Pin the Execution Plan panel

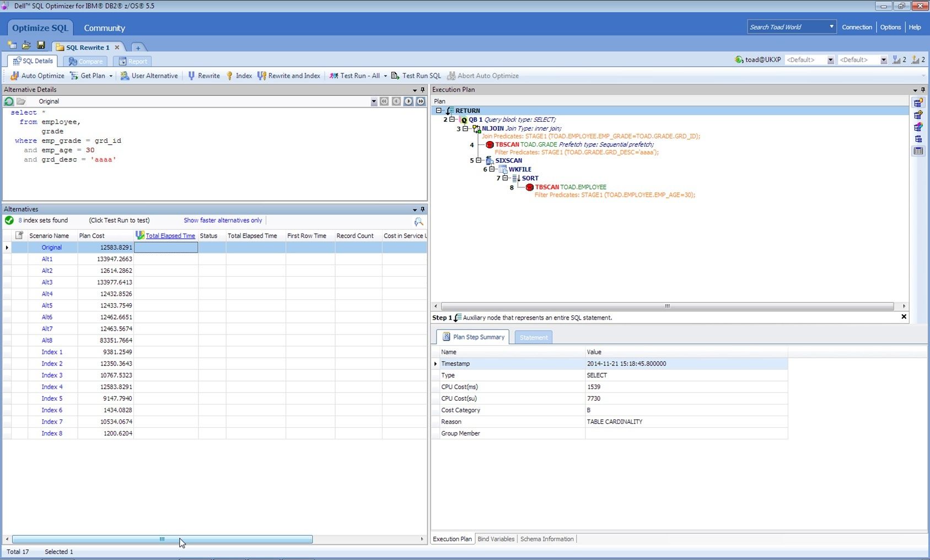923,90
